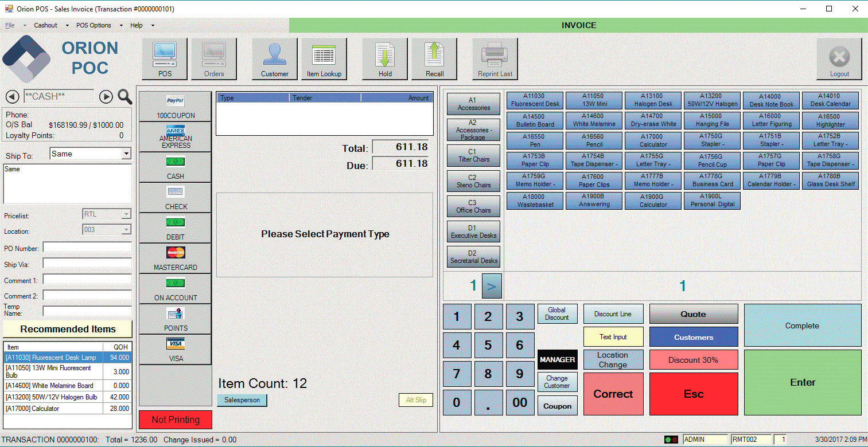Image resolution: width=868 pixels, height=447 pixels.
Task: Open the Item Lookup tool
Action: pyautogui.click(x=324, y=59)
